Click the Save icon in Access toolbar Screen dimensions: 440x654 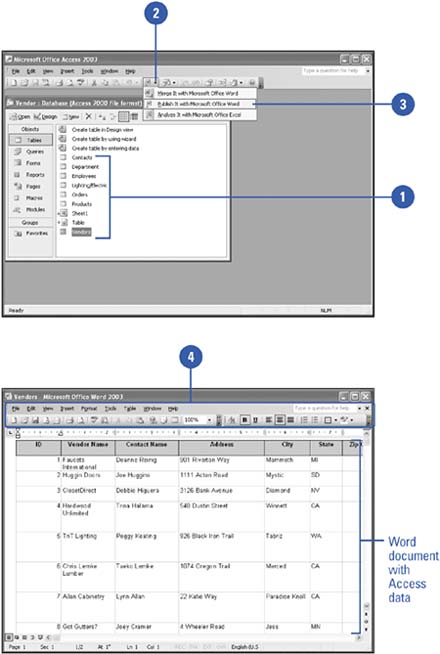tap(35, 83)
